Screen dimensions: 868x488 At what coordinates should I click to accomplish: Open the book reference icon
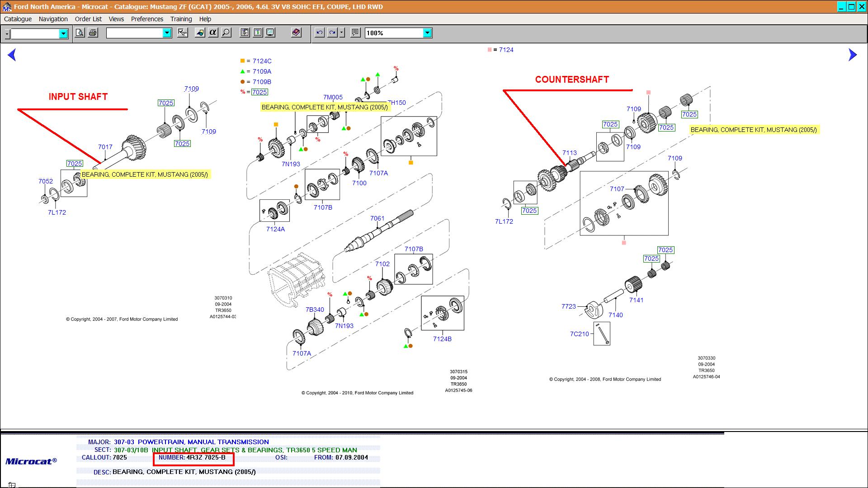click(x=296, y=33)
